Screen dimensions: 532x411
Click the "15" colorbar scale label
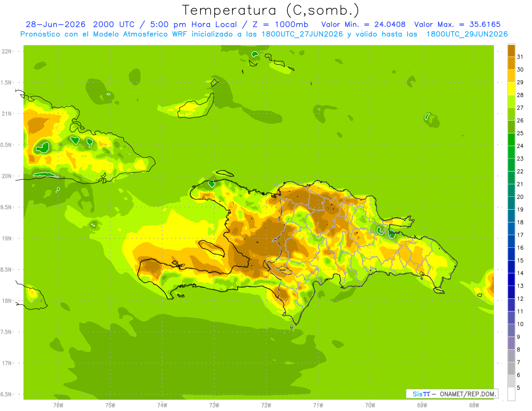tap(520, 260)
